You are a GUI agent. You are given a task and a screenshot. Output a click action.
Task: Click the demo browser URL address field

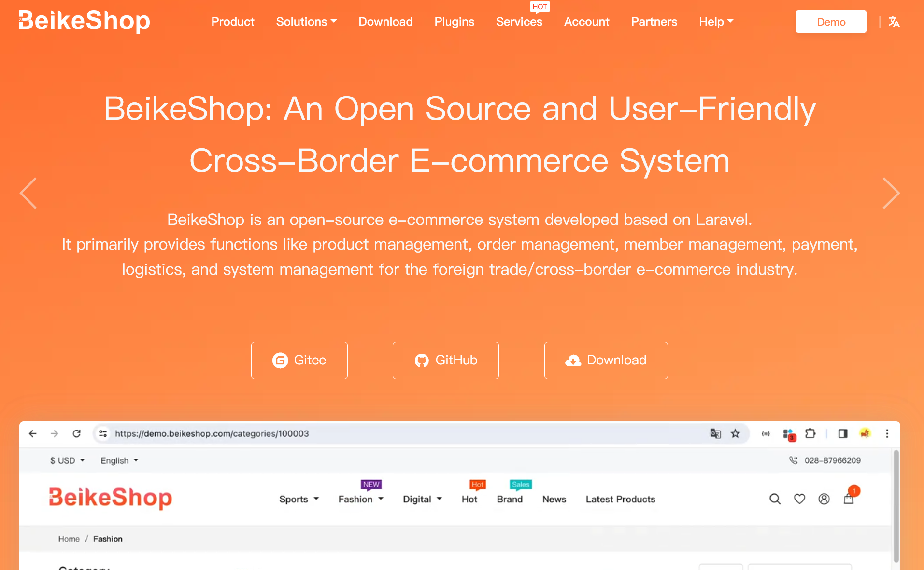coord(420,433)
